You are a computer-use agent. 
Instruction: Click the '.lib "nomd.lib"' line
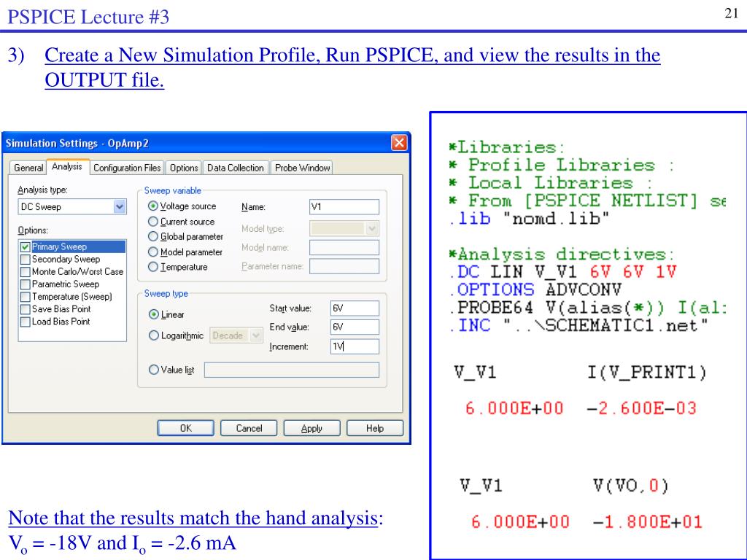click(530, 219)
